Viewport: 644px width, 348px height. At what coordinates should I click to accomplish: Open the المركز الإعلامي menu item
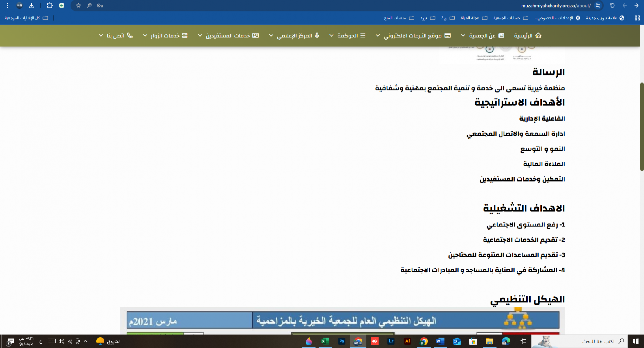(x=294, y=36)
